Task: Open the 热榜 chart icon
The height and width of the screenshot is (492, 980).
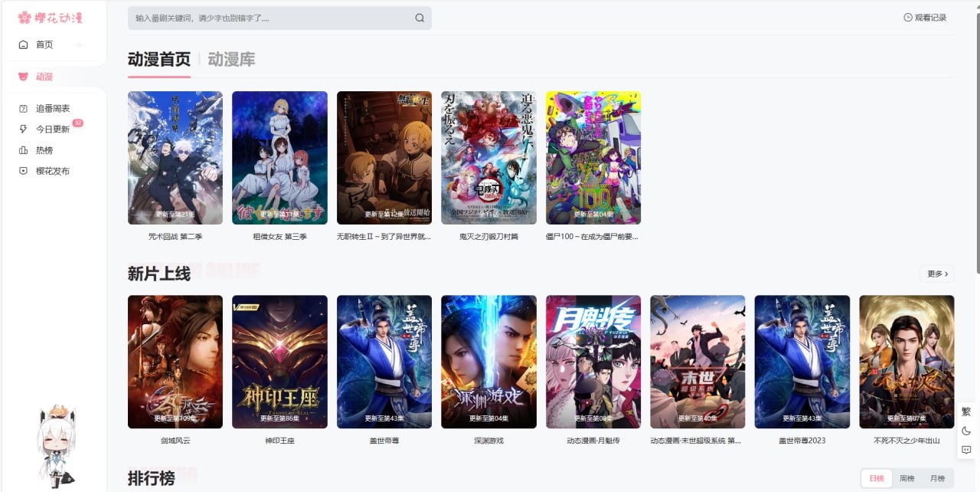Action: point(23,150)
